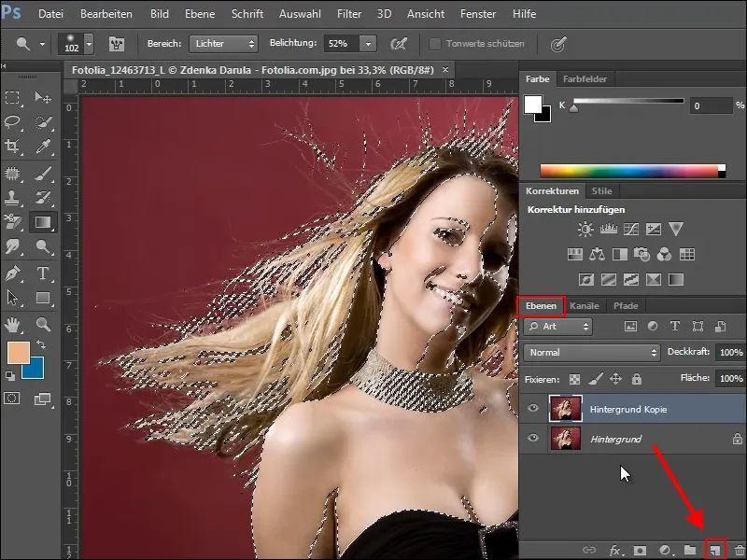Screen dimensions: 747x560
Task: Toggle Quick Mask mode
Action: (12, 399)
